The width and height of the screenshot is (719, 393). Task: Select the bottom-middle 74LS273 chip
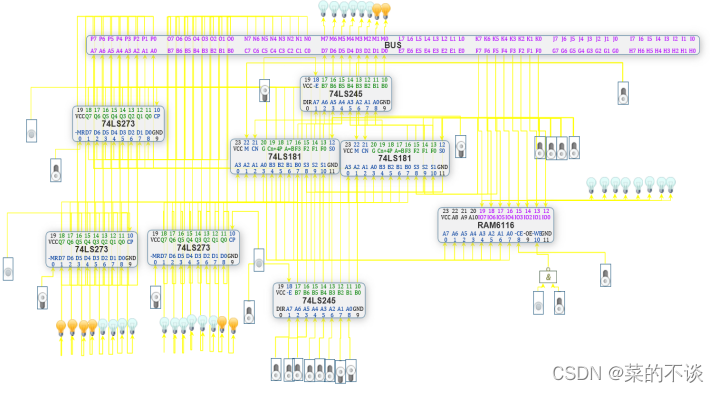click(194, 248)
